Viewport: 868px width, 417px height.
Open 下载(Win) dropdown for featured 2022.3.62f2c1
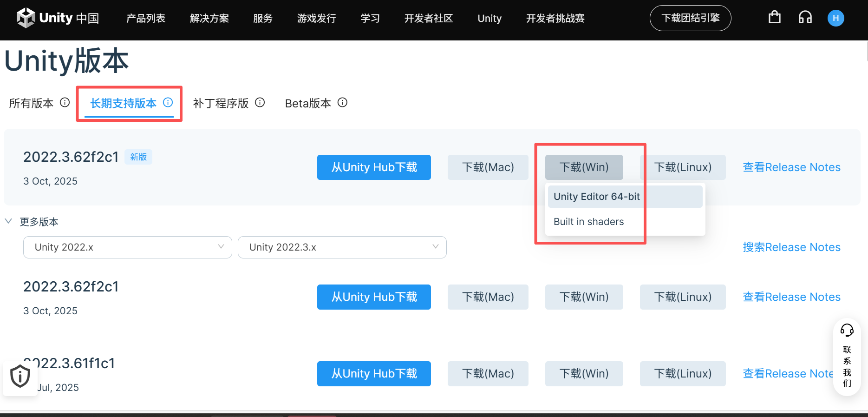coord(584,167)
